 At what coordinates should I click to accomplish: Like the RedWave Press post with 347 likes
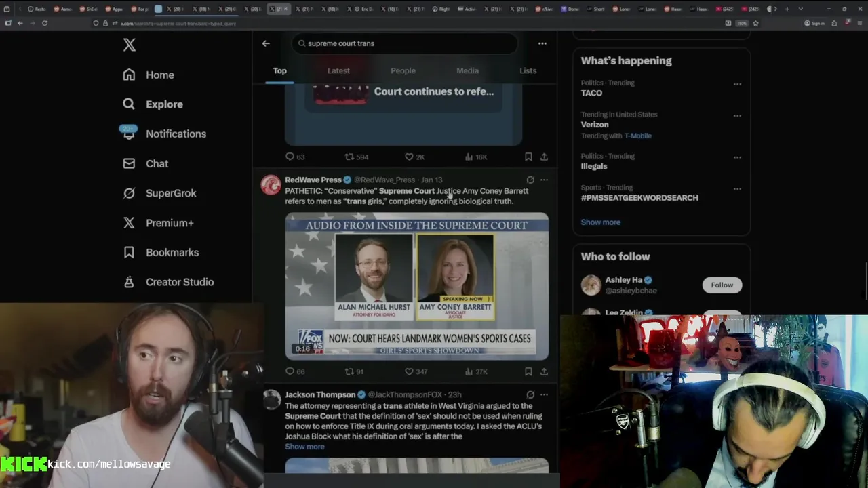(x=416, y=371)
